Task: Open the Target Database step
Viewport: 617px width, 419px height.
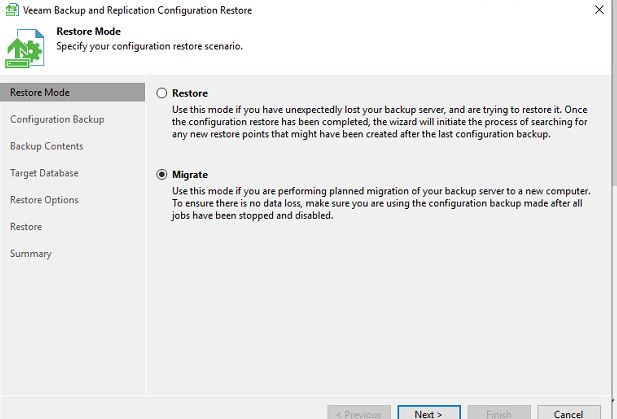Action: click(x=44, y=173)
